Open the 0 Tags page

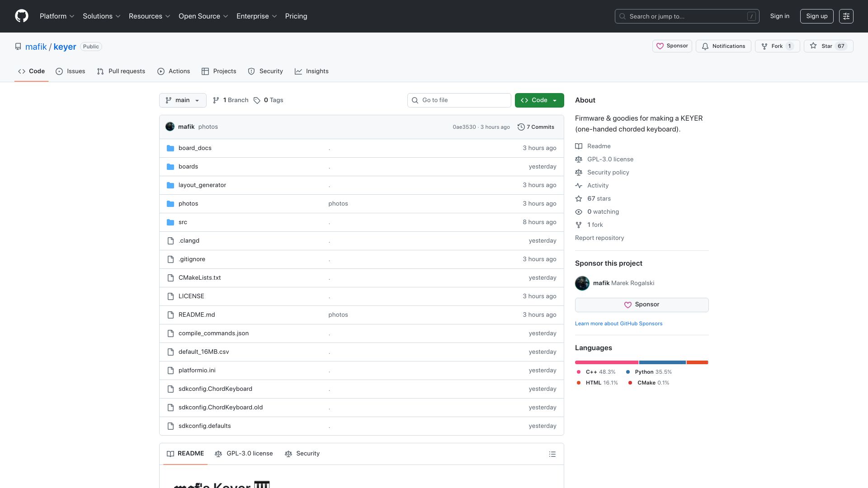(x=269, y=100)
